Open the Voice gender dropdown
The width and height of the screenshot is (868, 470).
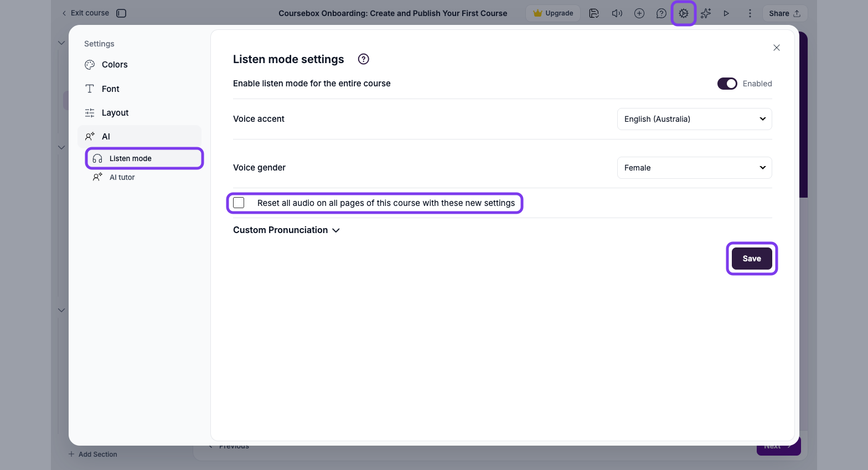coord(694,168)
